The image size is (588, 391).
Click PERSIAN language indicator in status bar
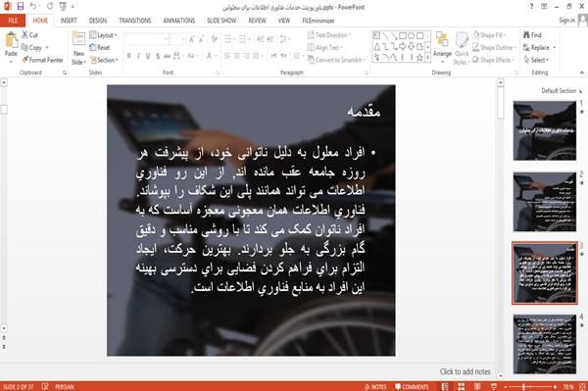tap(65, 387)
